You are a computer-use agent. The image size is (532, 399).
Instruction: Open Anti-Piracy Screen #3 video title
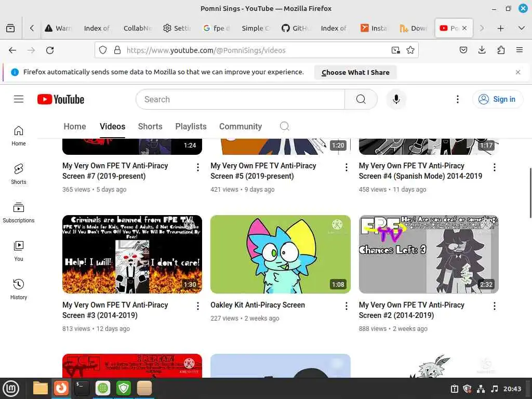[x=115, y=310]
